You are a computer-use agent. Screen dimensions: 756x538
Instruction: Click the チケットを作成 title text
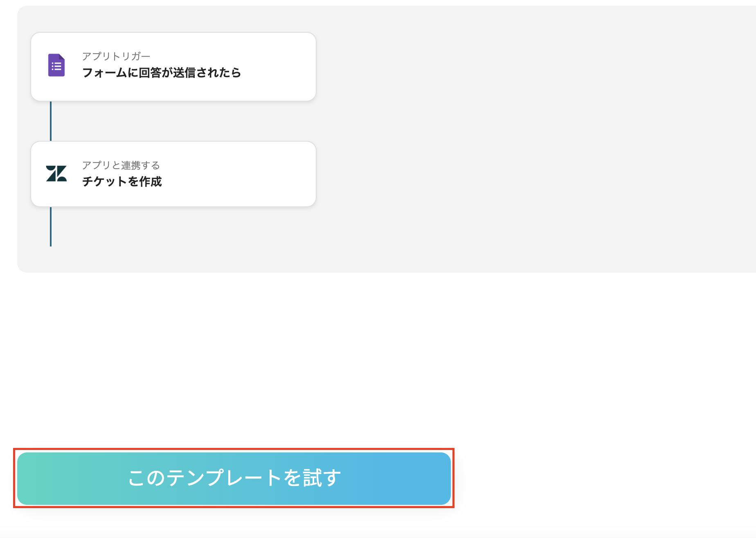tap(122, 181)
